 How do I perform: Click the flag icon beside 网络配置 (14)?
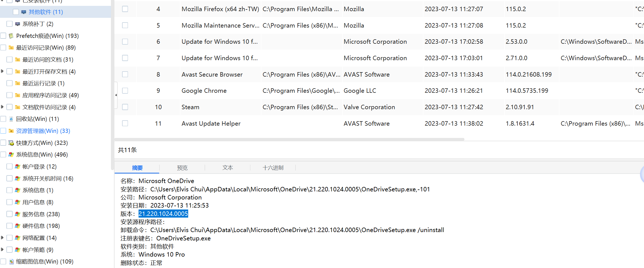[18, 238]
